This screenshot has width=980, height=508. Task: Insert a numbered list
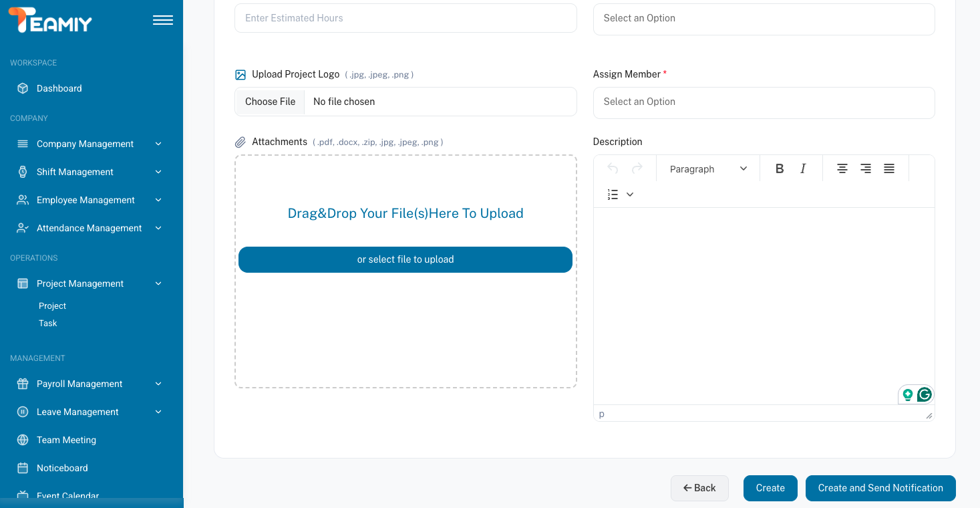click(x=613, y=195)
